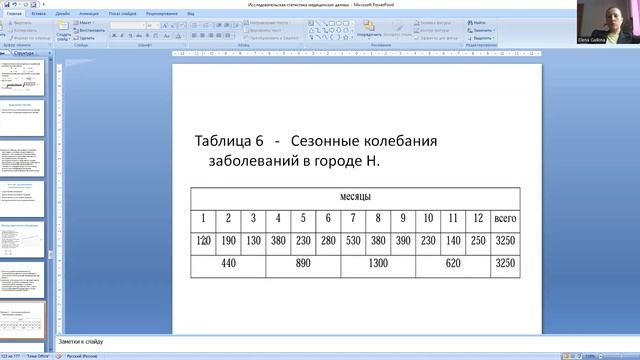The width and height of the screenshot is (640, 360).
Task: Toggle strikethrough formatting
Action: [138, 36]
